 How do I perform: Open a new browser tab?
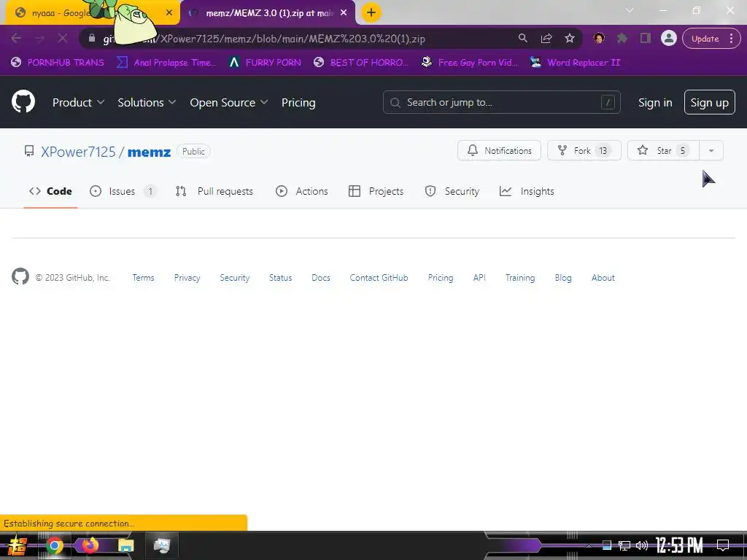click(371, 12)
